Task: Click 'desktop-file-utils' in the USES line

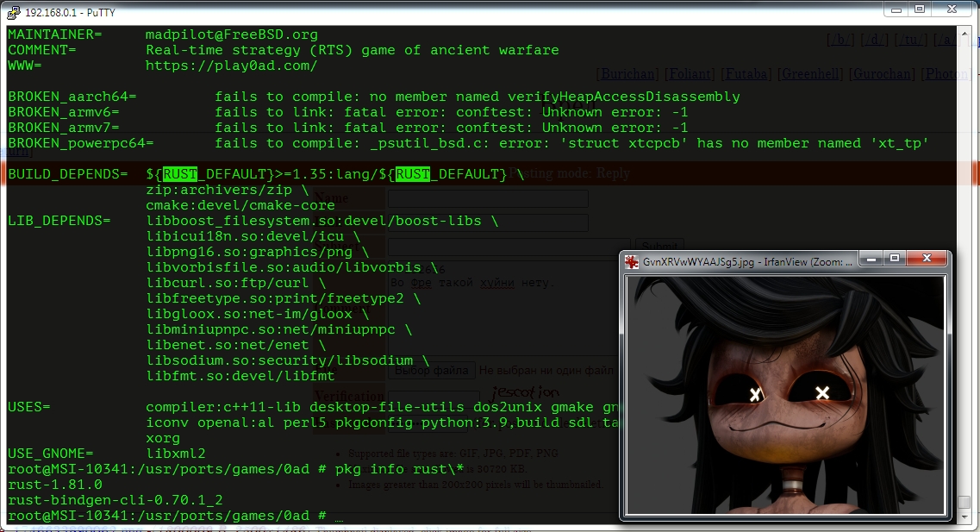Action: click(x=387, y=407)
